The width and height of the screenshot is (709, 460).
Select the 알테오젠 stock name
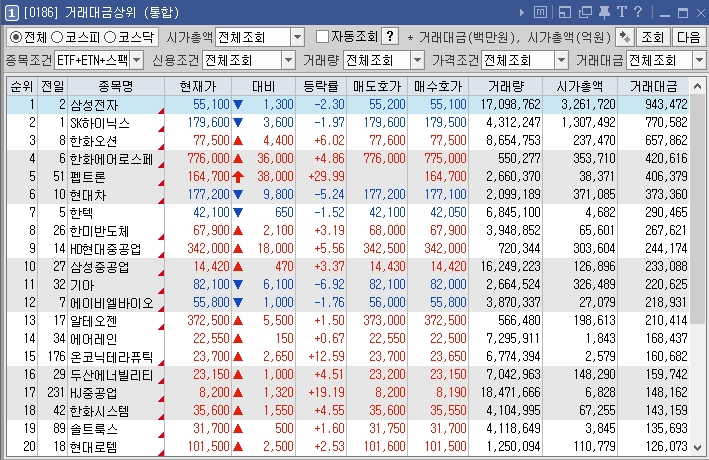click(x=94, y=321)
